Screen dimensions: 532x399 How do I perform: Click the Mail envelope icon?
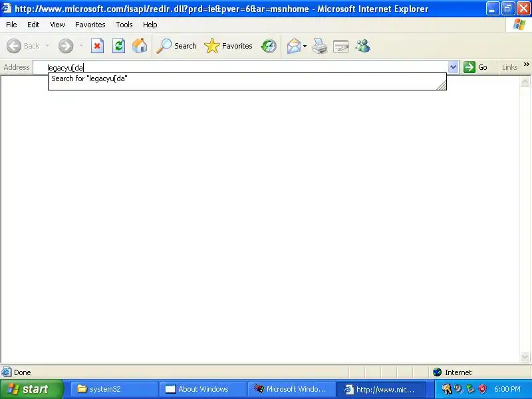pos(294,46)
